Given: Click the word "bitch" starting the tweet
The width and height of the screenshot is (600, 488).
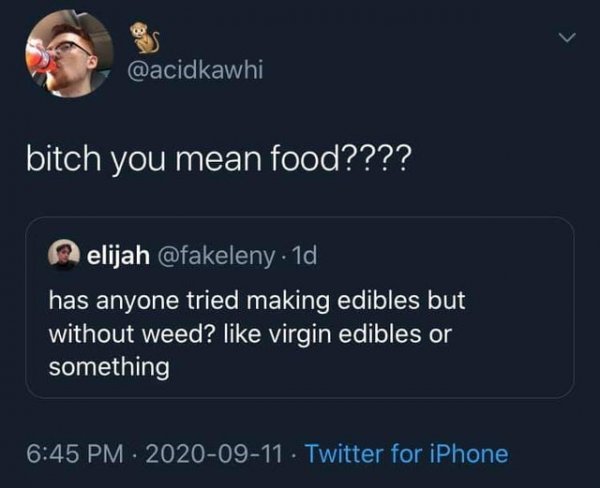Looking at the screenshot, I should pos(62,160).
